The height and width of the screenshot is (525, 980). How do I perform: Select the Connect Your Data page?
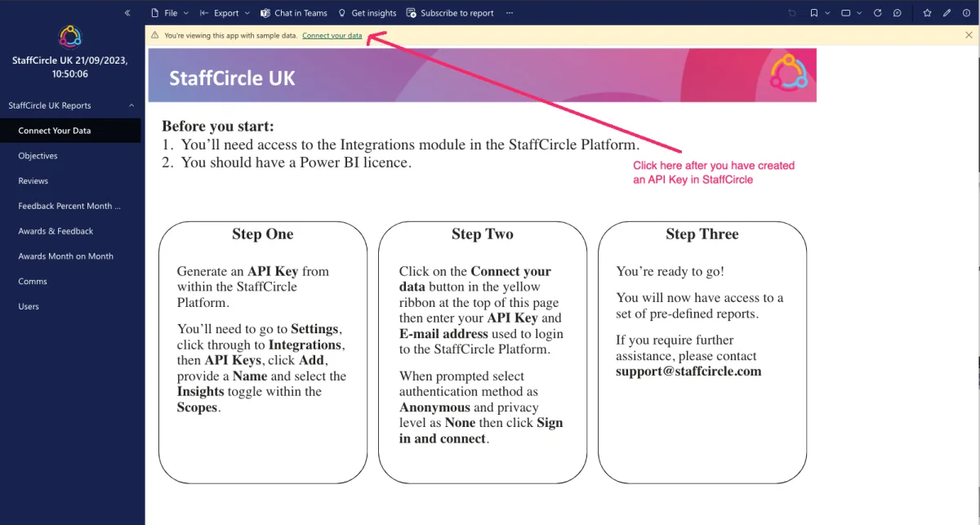click(x=70, y=131)
